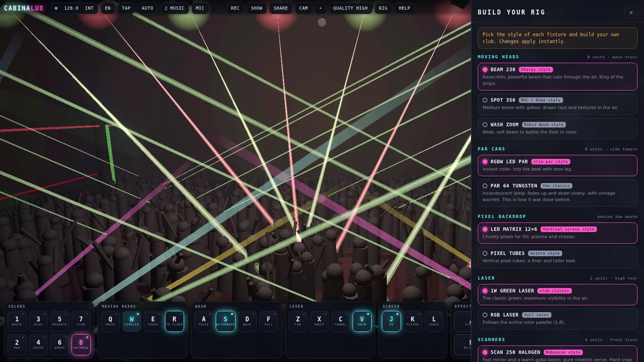Select the Rainbow color pad (8)
This screenshot has width=644, height=362.
(x=81, y=344)
